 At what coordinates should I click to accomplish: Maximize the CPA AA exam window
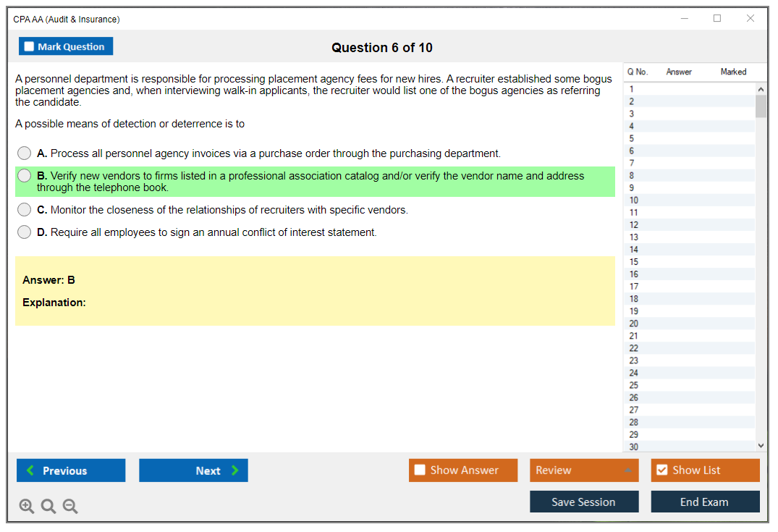click(x=716, y=19)
